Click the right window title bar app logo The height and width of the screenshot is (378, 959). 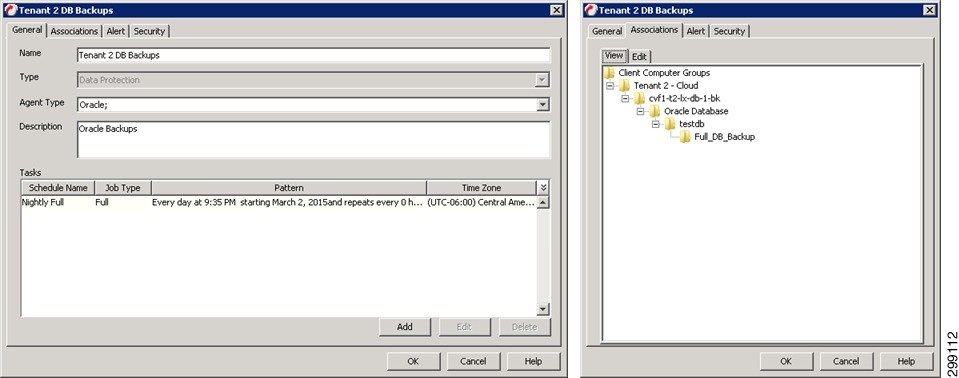(590, 10)
